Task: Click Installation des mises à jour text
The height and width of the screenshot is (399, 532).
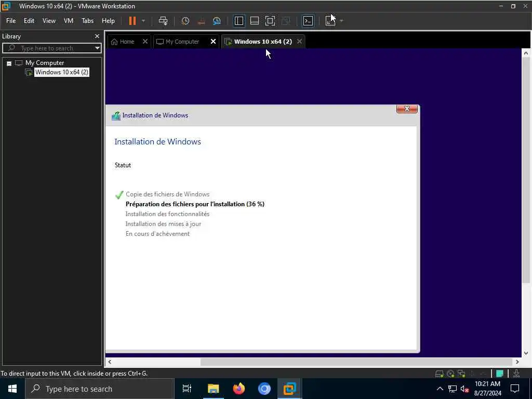Action: click(163, 224)
